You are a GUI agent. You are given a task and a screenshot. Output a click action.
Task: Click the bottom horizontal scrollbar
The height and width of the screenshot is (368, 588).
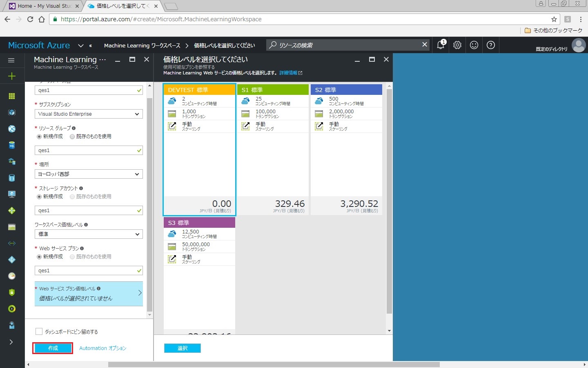tap(274, 364)
